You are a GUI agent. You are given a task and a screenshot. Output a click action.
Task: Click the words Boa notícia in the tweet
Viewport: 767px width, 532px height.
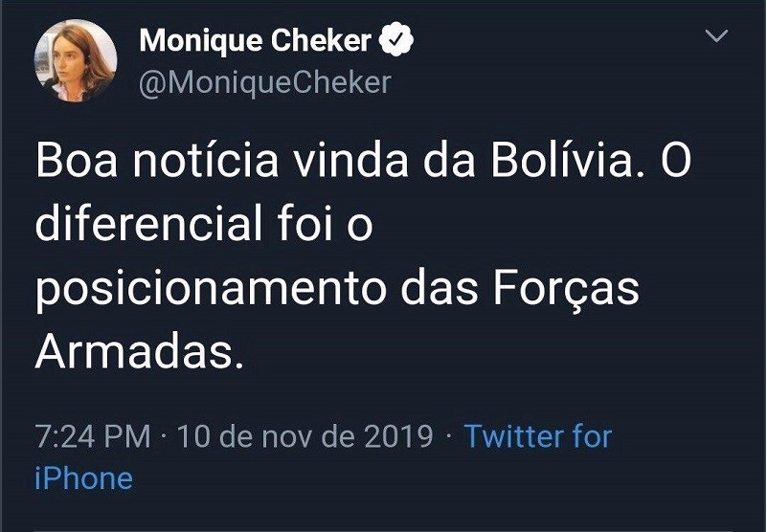tap(157, 164)
